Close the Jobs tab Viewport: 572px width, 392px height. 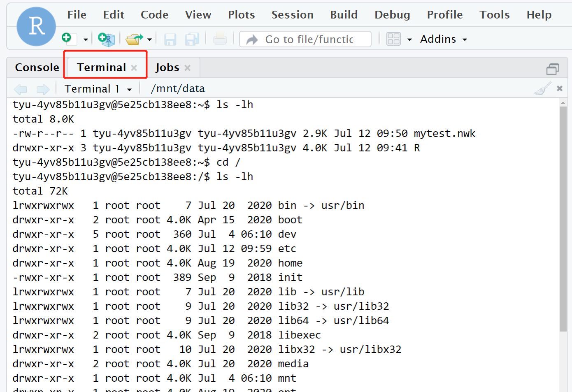188,68
